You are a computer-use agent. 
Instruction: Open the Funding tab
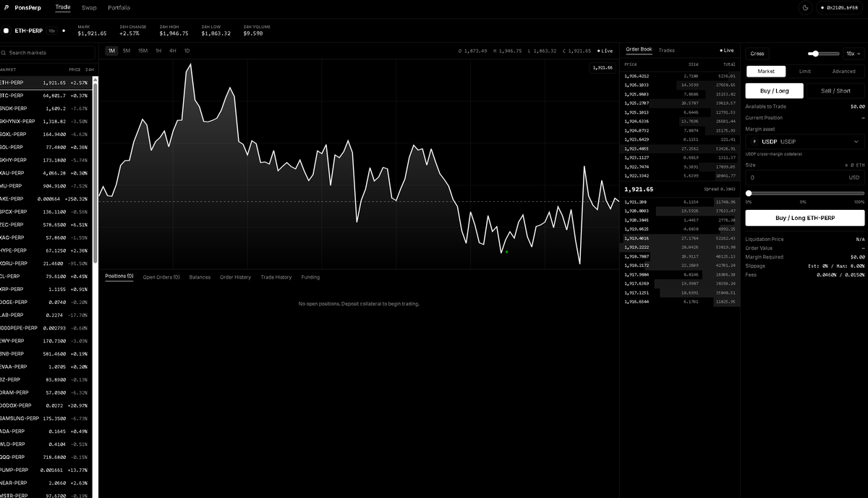(x=310, y=277)
